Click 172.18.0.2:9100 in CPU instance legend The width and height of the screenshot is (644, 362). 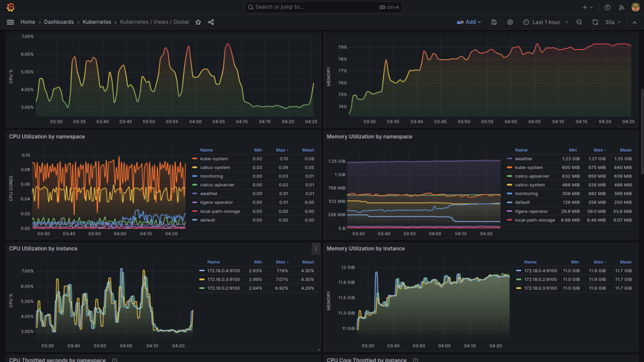coord(223,288)
